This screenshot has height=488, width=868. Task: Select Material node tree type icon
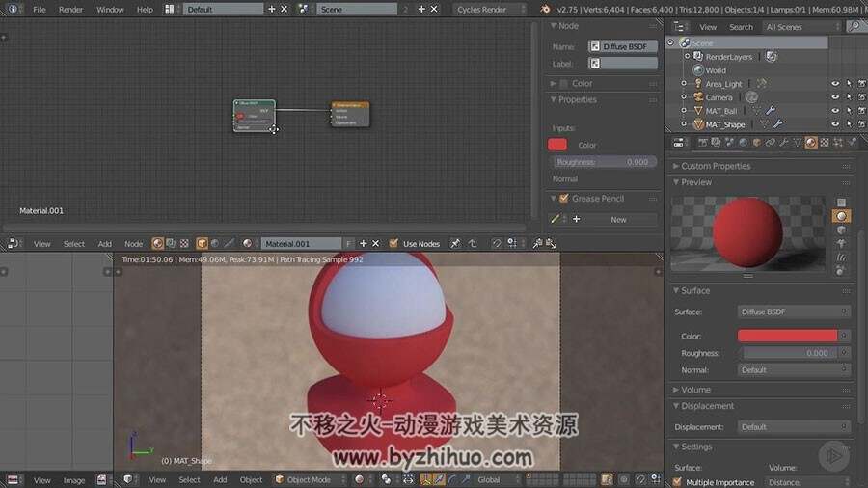pos(158,243)
